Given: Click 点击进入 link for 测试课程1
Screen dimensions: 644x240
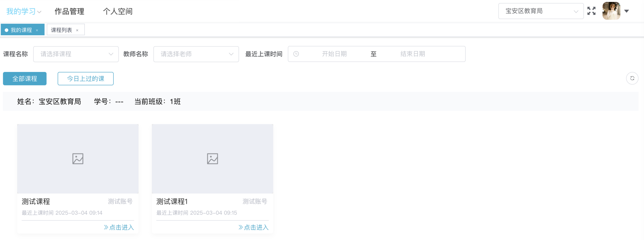Looking at the screenshot, I should 253,227.
